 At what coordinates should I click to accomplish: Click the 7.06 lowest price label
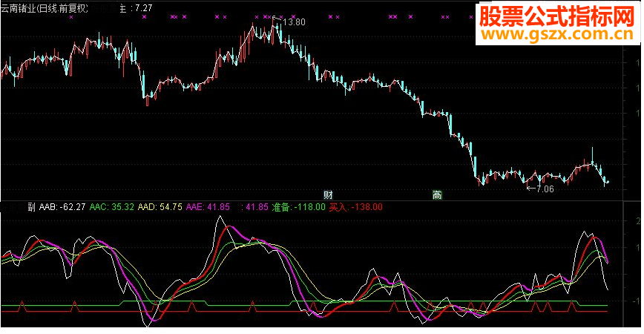[x=545, y=189]
